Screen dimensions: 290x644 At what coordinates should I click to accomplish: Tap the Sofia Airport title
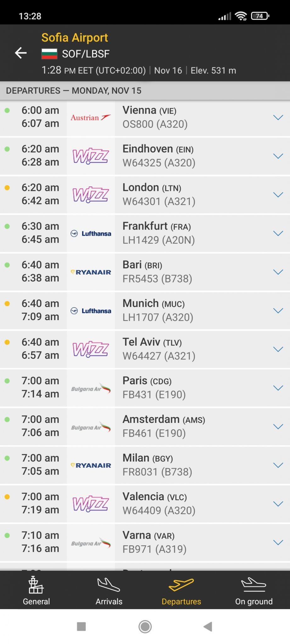[75, 38]
